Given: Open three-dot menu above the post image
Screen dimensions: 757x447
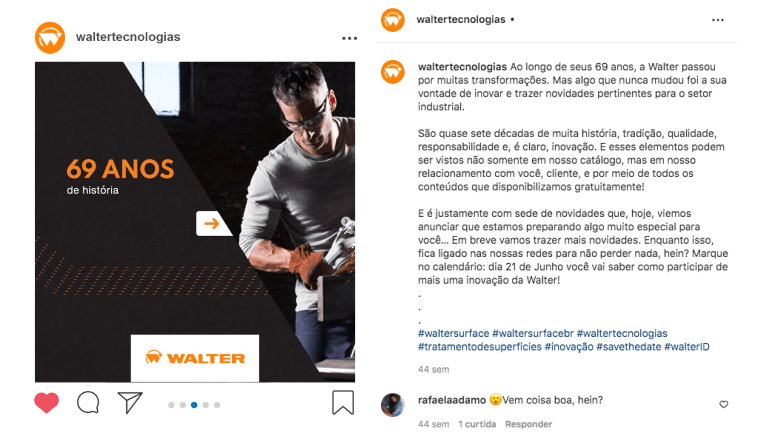Looking at the screenshot, I should click(x=350, y=38).
